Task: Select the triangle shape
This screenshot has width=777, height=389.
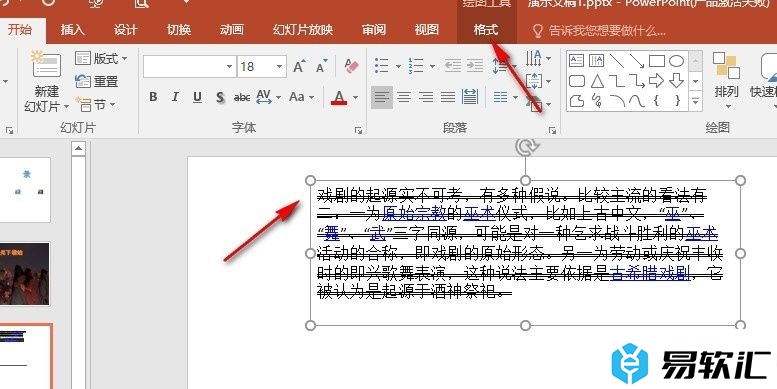Action: (597, 81)
